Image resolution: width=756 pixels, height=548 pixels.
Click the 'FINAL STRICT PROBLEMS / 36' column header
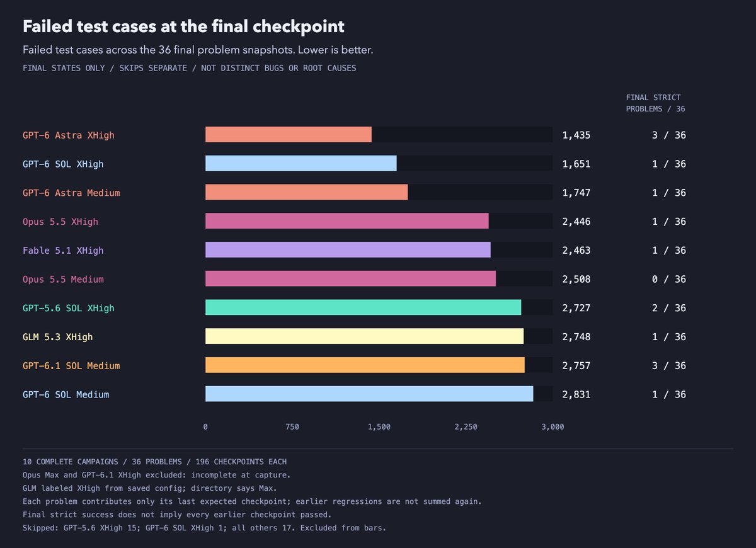point(655,103)
